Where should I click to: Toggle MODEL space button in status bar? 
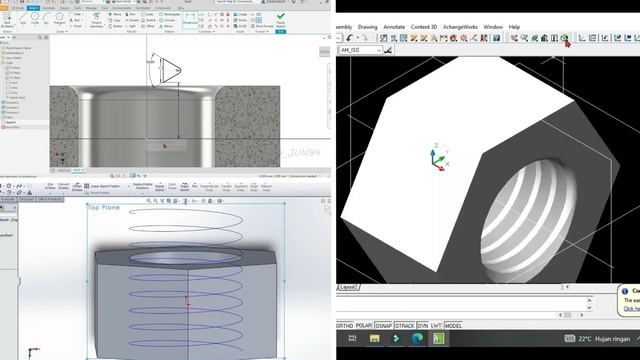[453, 326]
